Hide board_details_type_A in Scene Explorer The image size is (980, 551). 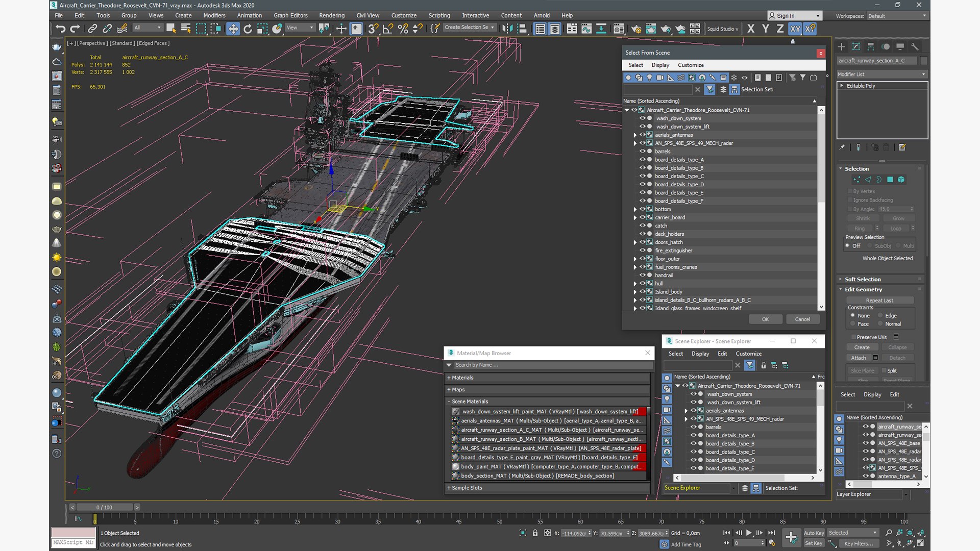[693, 435]
